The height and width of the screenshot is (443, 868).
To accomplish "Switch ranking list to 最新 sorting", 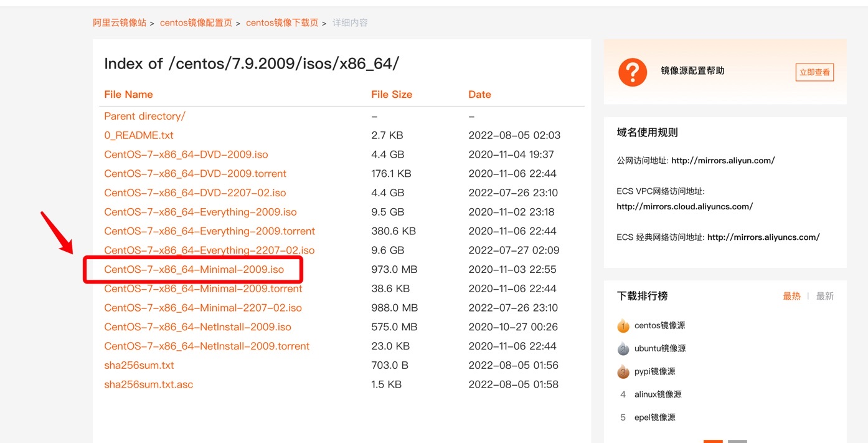I will coord(825,296).
